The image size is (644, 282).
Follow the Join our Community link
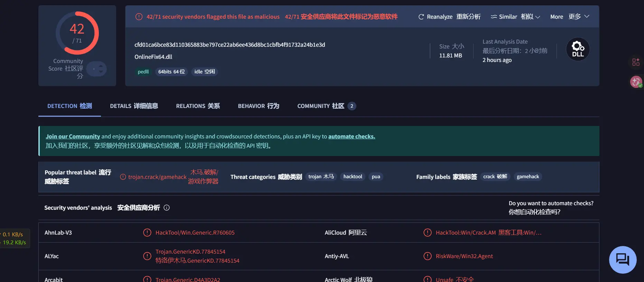pos(73,136)
